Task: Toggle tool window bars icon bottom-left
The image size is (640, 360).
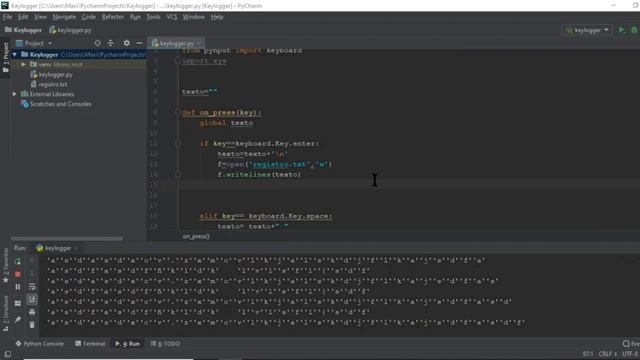Action: (7, 354)
